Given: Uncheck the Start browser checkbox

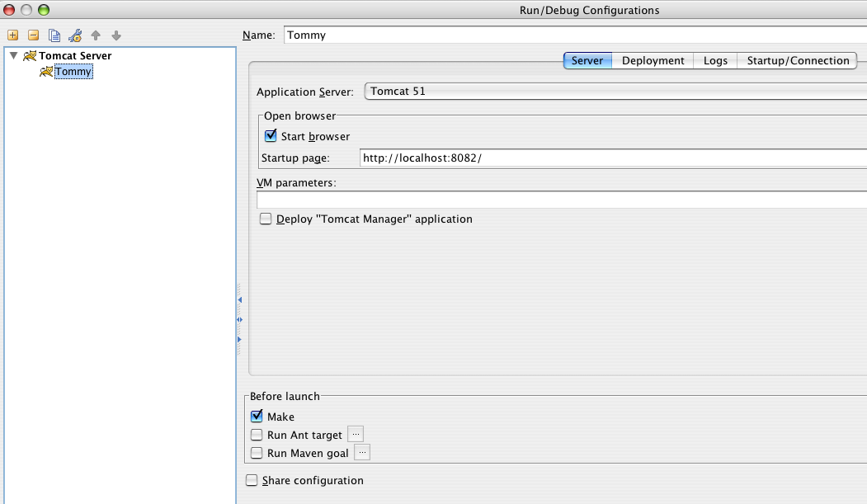Looking at the screenshot, I should point(271,136).
